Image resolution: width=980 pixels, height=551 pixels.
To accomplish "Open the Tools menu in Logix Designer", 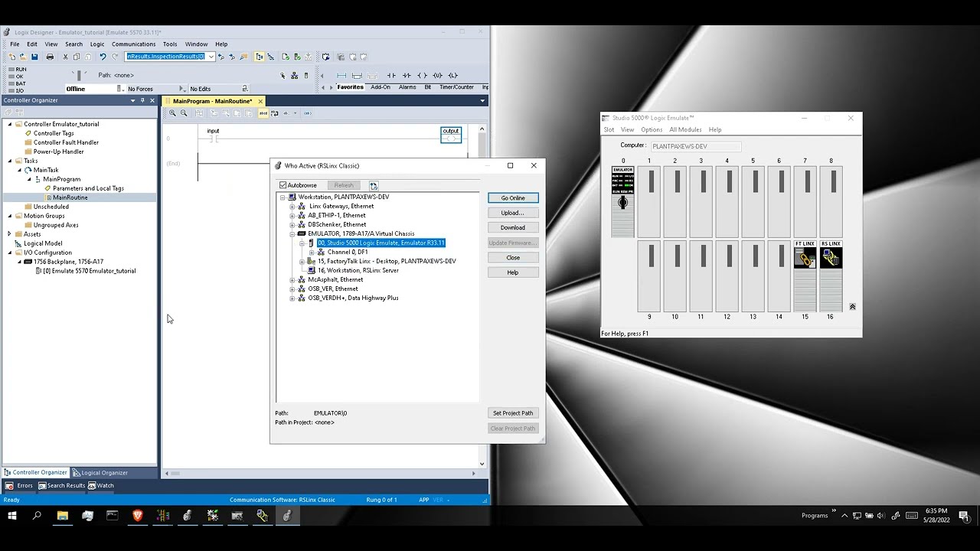I will pos(170,44).
